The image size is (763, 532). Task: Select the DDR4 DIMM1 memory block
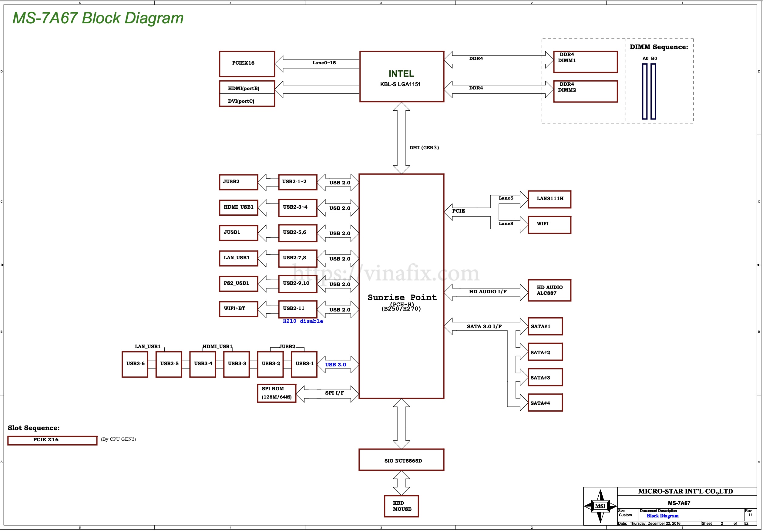(585, 62)
